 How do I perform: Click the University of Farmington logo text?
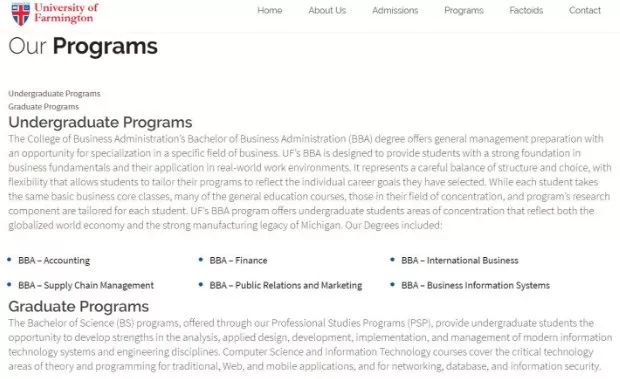point(66,13)
